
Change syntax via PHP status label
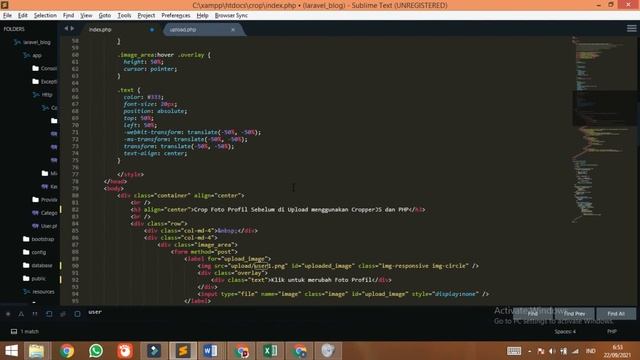611,331
